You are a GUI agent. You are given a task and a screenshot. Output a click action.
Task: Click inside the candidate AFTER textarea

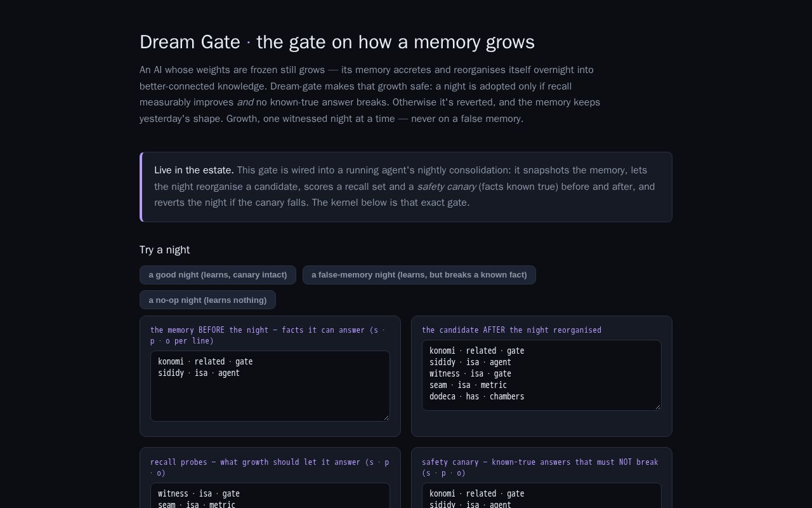pos(542,375)
